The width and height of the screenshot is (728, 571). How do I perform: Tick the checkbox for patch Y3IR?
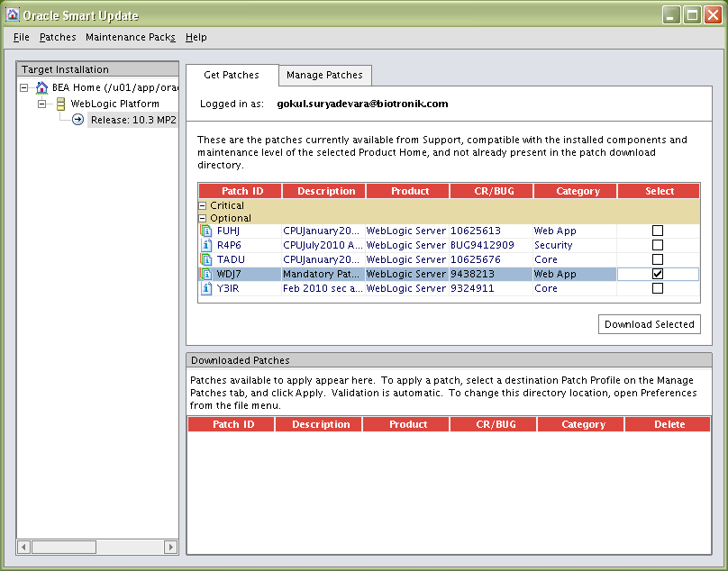(658, 289)
